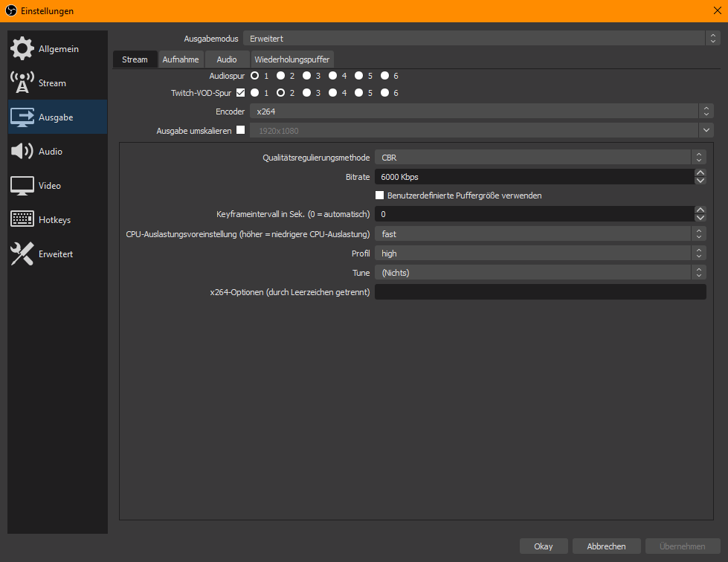This screenshot has width=728, height=562.
Task: Enable Ausgabe umskalieren checkbox
Action: coord(240,130)
